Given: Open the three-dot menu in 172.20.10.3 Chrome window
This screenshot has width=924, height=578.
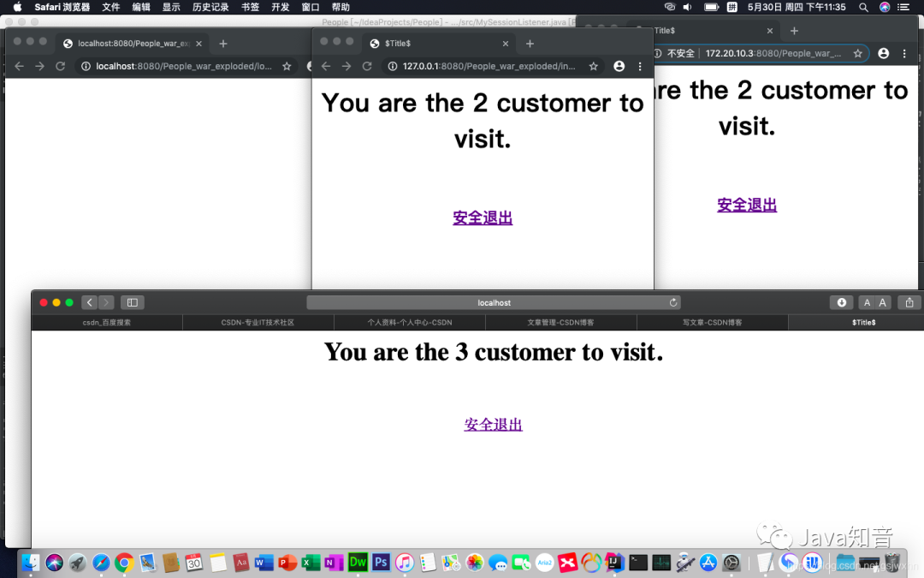Looking at the screenshot, I should click(x=904, y=53).
